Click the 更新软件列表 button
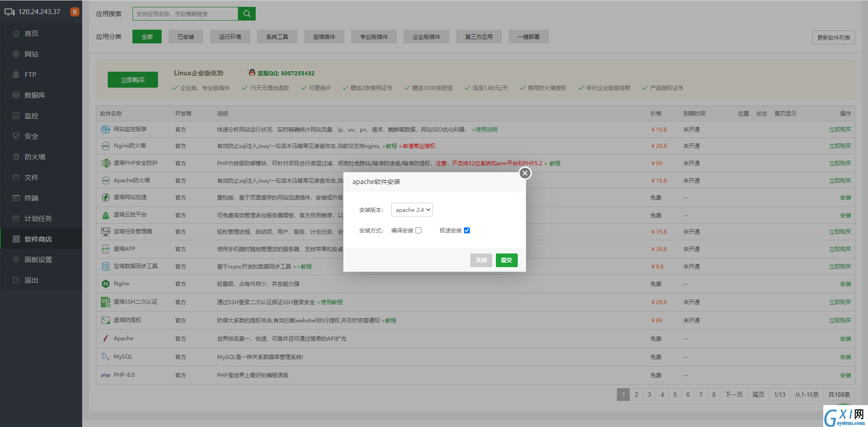Screen dimensions: 868x427 click(x=834, y=37)
